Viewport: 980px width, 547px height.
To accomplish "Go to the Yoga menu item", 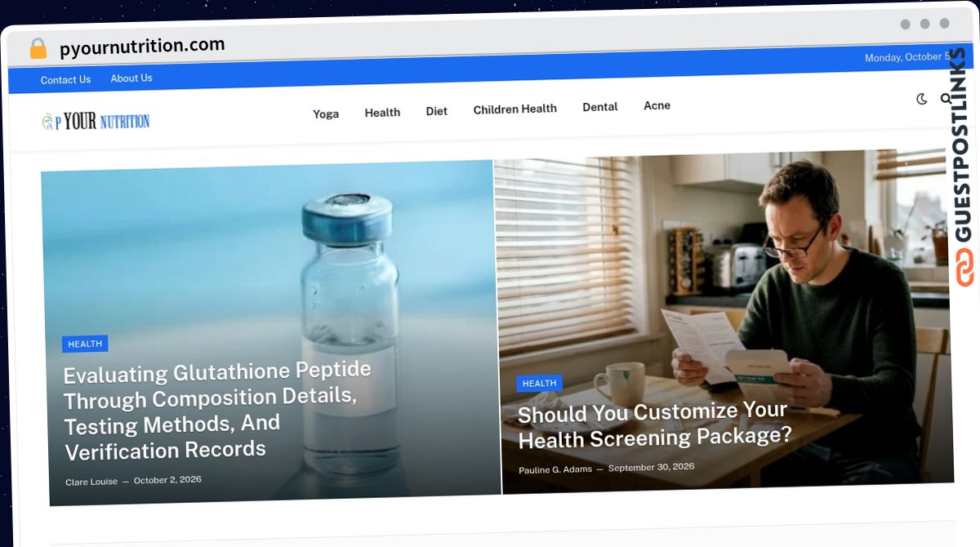I will [x=326, y=114].
